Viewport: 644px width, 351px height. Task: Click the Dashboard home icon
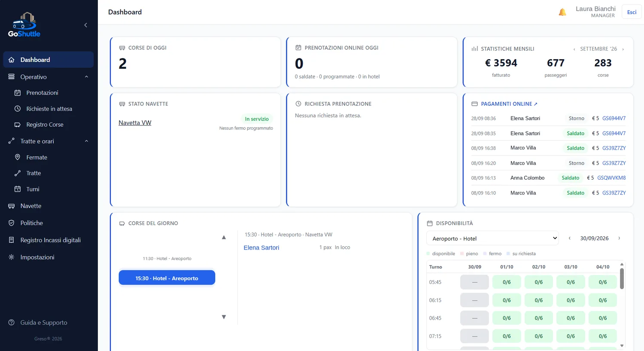(12, 60)
